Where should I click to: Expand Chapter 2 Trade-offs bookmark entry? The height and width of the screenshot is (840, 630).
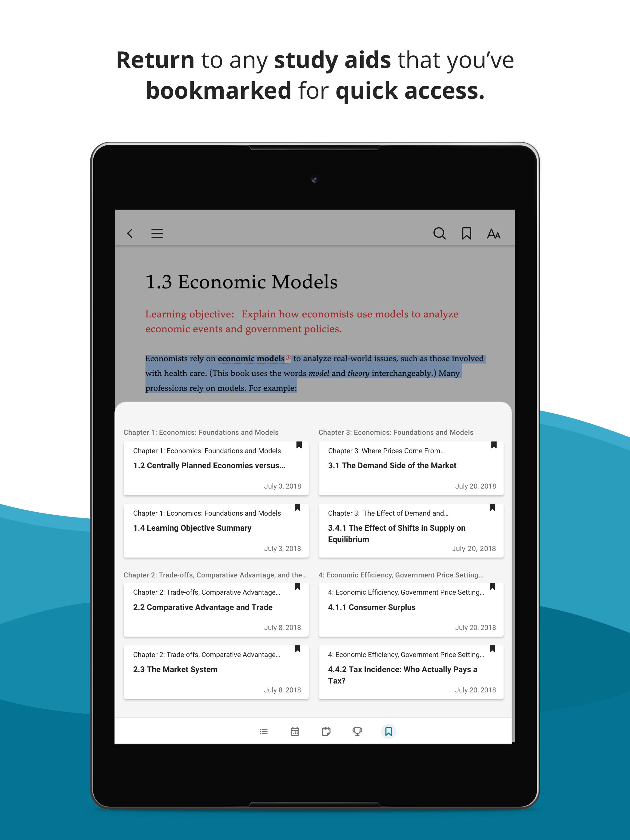coord(213,574)
